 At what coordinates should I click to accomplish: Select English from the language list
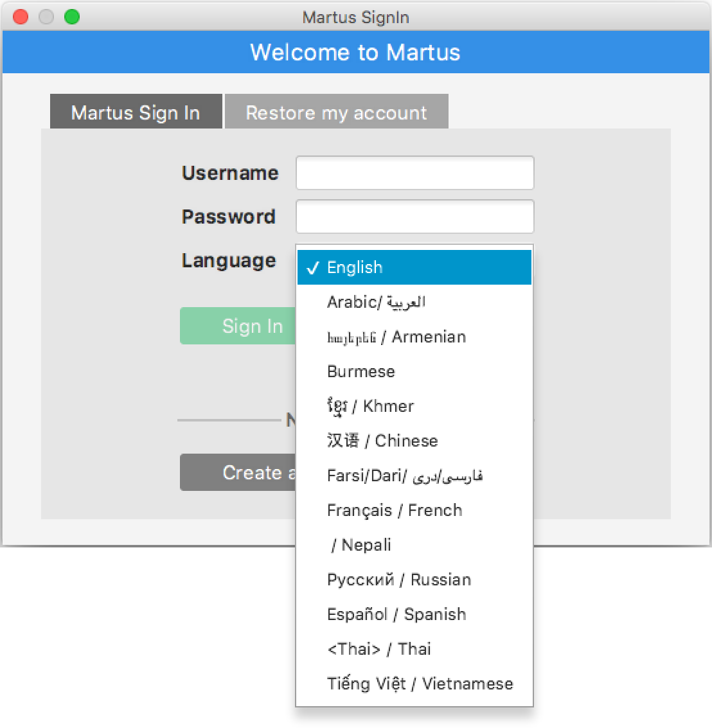tap(414, 267)
